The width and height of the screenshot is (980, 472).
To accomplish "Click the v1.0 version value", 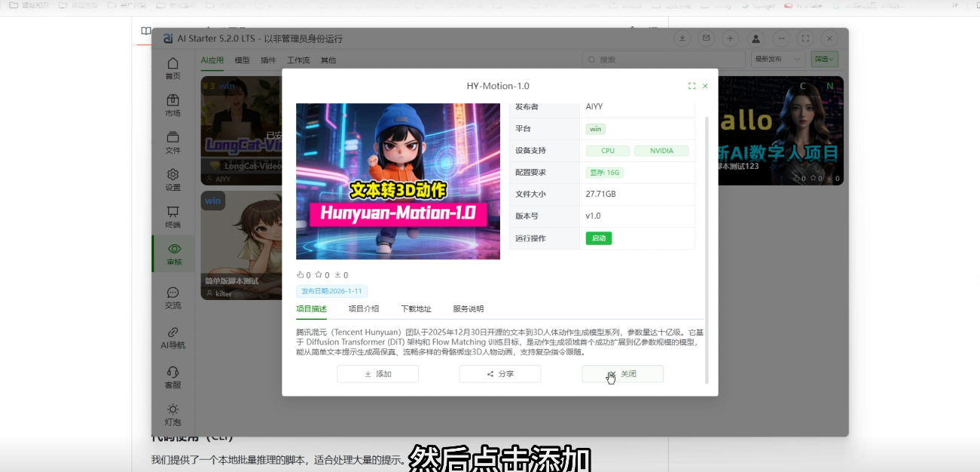I will point(594,216).
